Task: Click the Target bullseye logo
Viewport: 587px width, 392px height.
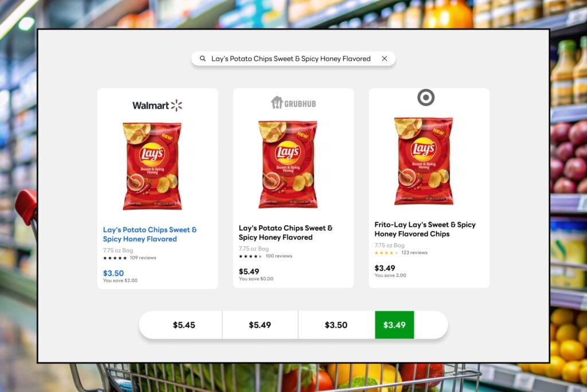Action: (x=426, y=97)
